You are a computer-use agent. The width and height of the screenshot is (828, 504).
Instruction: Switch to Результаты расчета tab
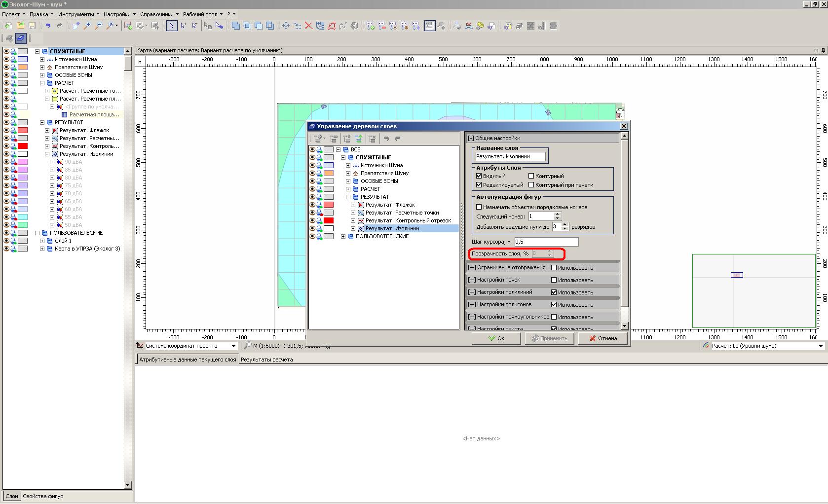point(266,360)
